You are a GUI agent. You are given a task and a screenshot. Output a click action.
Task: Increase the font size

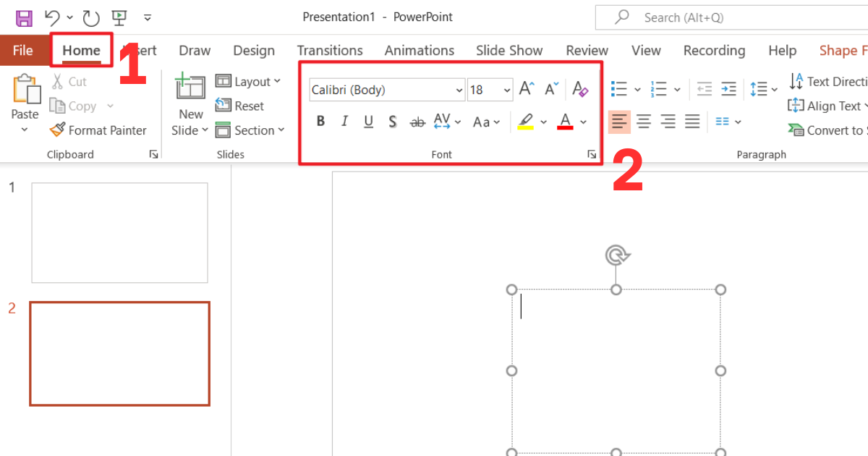tap(526, 88)
